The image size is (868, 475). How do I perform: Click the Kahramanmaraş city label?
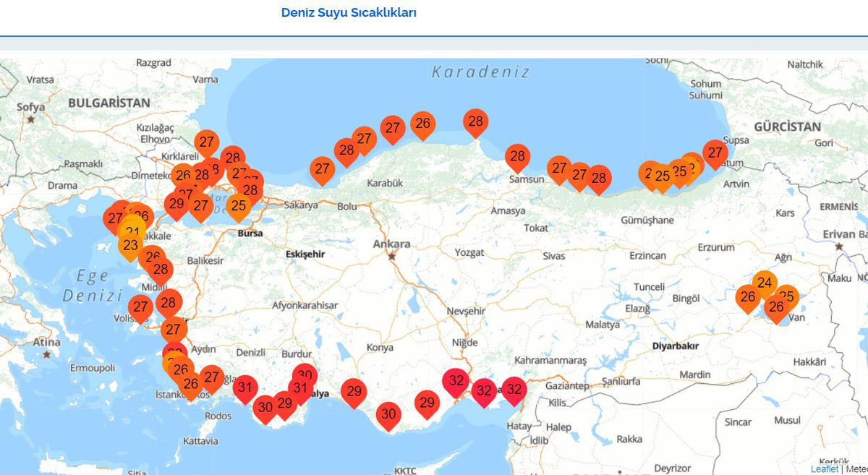pyautogui.click(x=550, y=360)
